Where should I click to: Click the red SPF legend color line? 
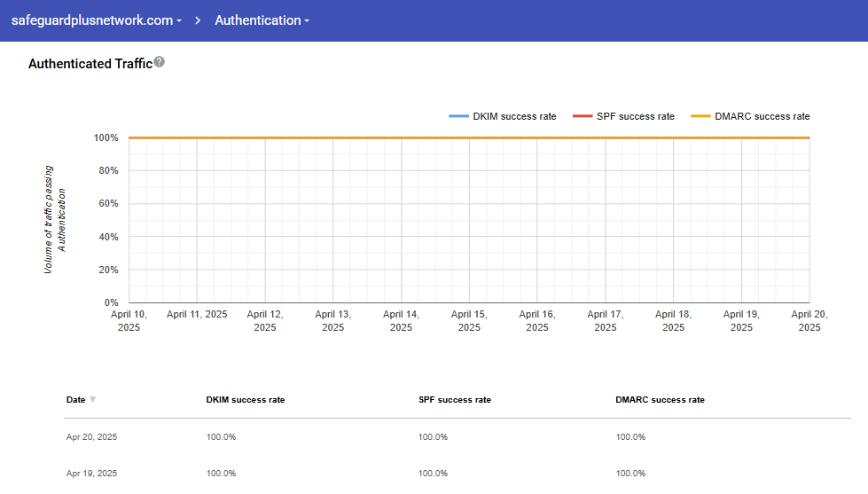(x=583, y=116)
